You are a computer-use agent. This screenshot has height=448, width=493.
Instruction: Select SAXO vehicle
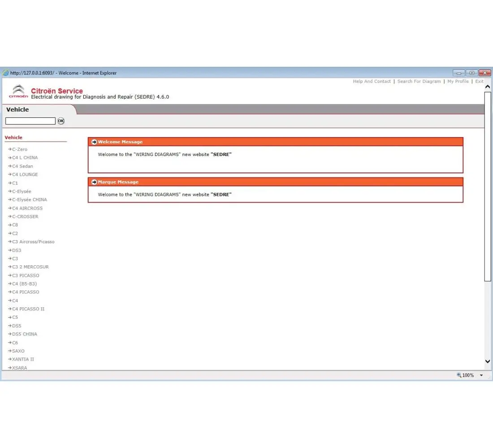point(18,351)
